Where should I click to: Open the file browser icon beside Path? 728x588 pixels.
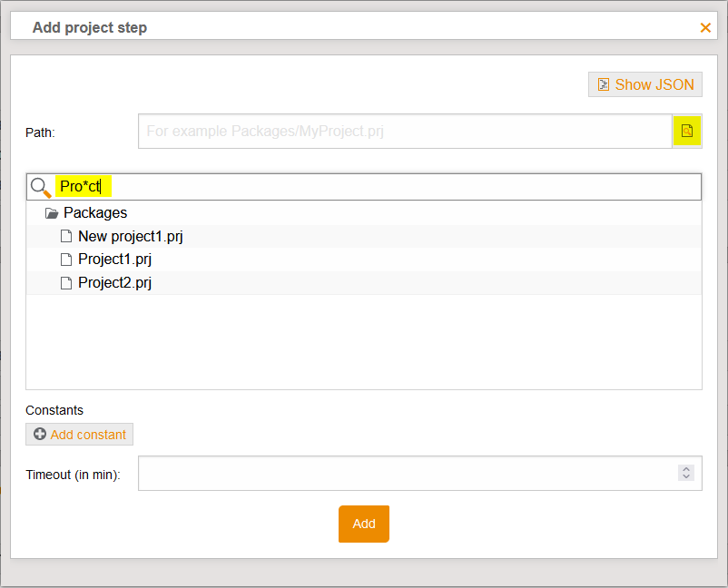pyautogui.click(x=687, y=131)
